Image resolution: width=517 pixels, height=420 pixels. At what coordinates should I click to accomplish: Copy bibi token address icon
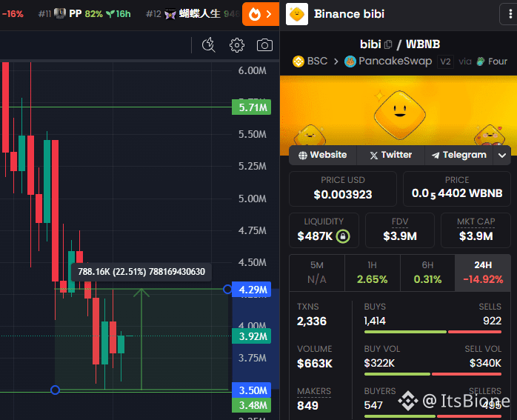388,44
